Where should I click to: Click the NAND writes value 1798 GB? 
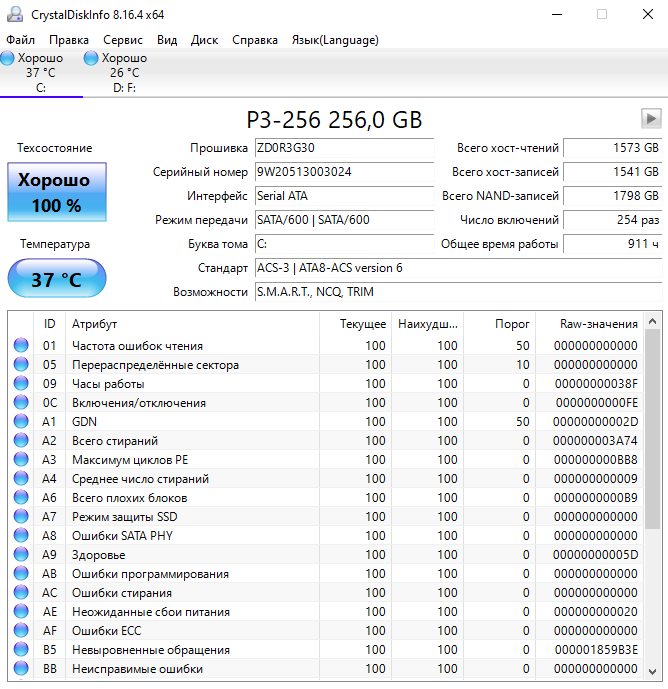(x=612, y=196)
